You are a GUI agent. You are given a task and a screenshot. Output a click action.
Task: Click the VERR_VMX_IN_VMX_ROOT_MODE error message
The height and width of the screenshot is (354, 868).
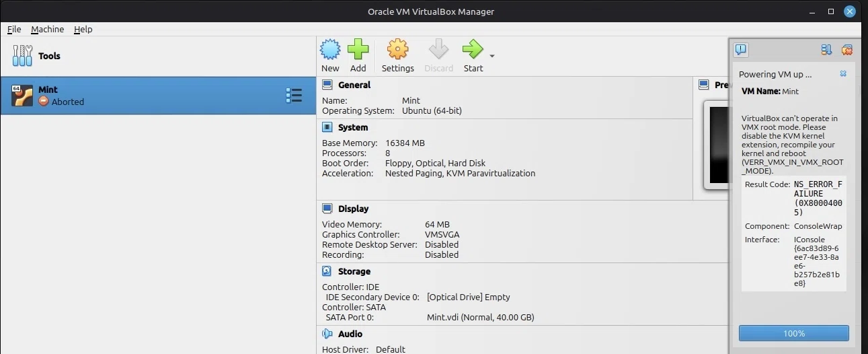tap(792, 145)
